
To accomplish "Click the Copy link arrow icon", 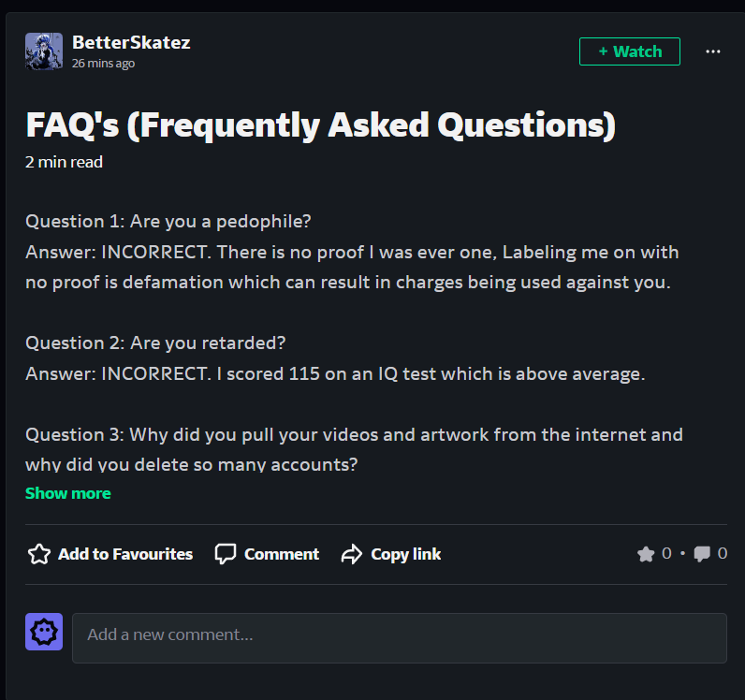I will [x=351, y=554].
